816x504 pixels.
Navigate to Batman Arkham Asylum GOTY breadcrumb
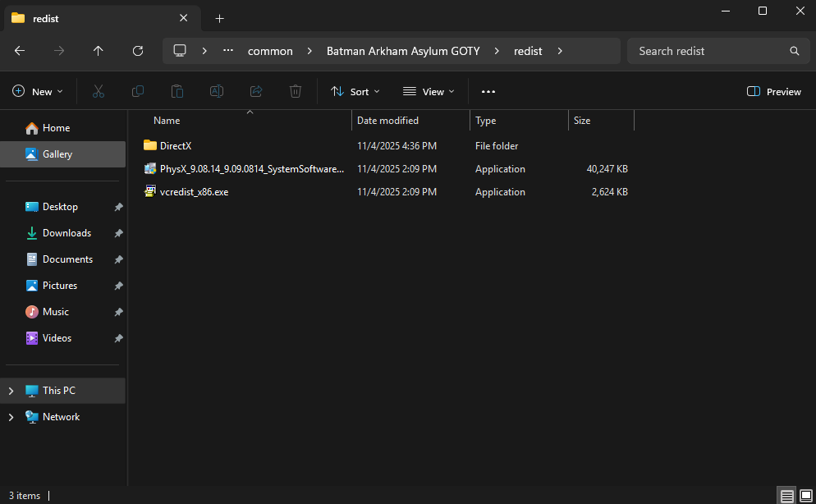402,51
